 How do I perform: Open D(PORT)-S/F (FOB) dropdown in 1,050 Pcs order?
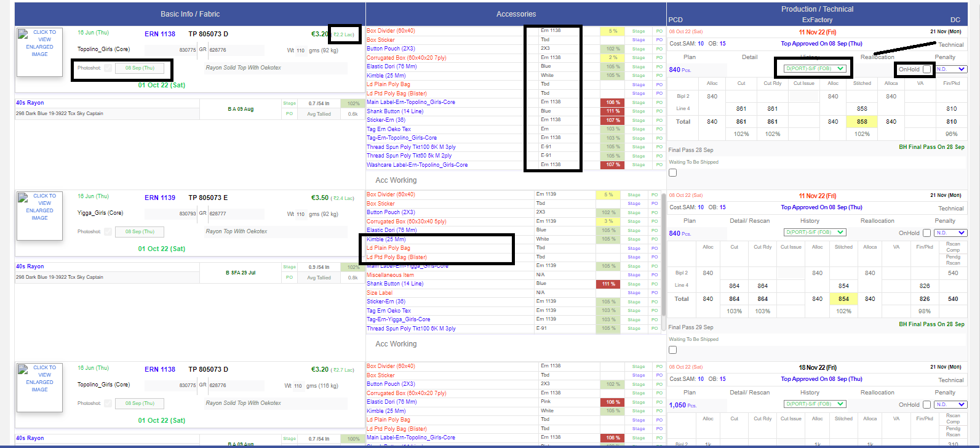point(815,404)
